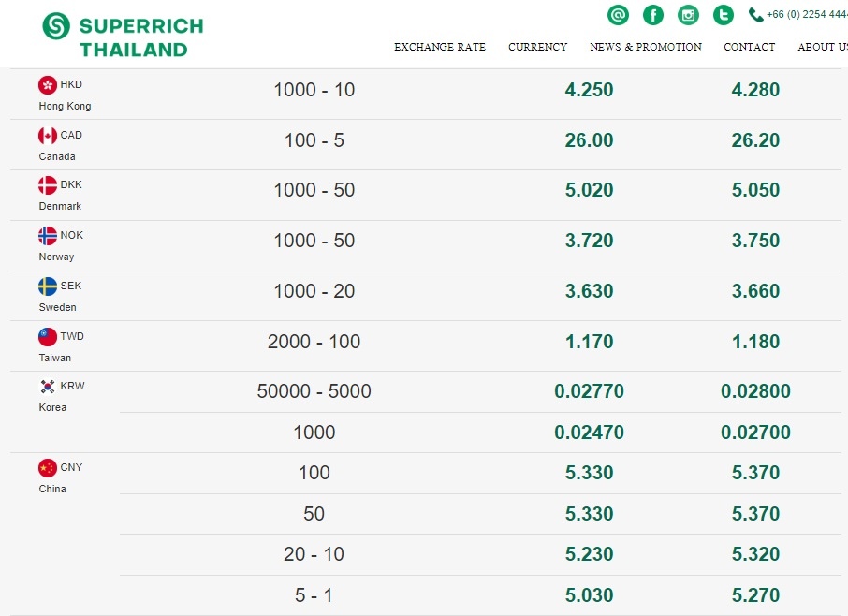Screen dimensions: 848x616
Task: Open the Twitter social icon
Action: [724, 15]
